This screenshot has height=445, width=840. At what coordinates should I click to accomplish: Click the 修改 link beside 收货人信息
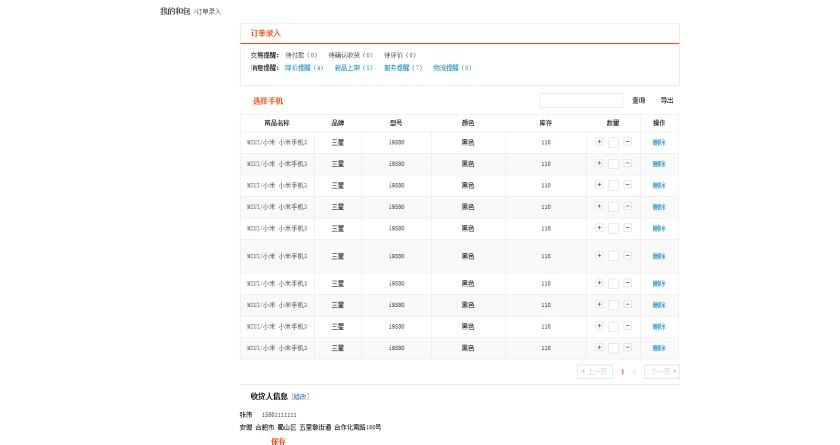[301, 397]
